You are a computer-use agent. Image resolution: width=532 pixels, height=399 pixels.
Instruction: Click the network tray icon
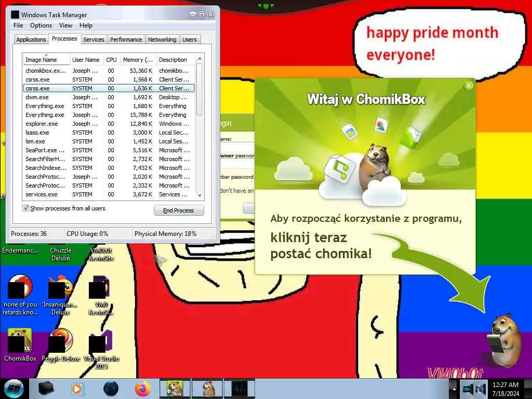coord(468,389)
